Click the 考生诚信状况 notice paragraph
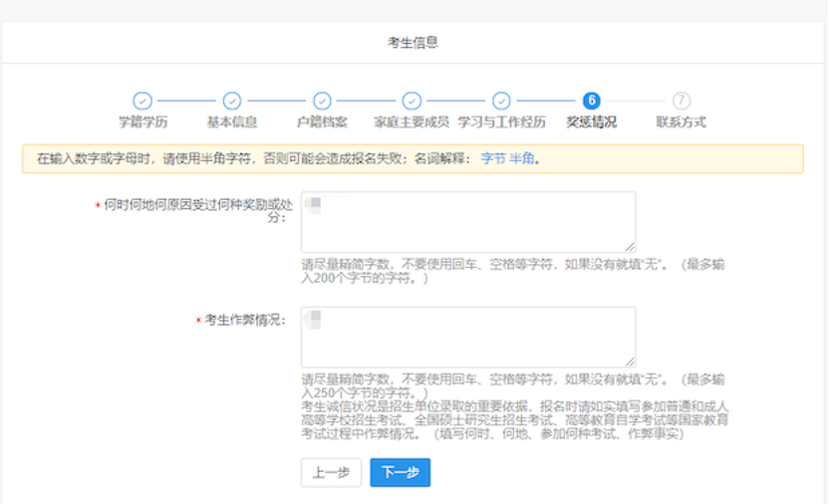 click(x=515, y=420)
